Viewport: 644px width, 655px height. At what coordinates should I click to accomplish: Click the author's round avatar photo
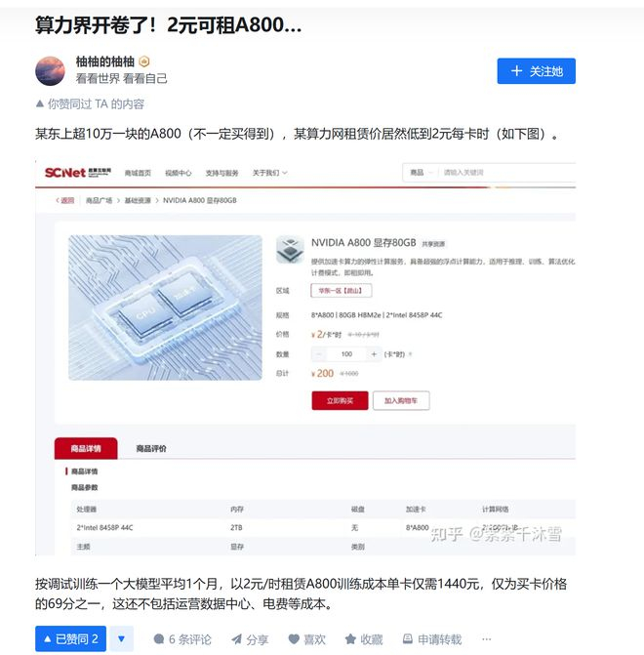coord(50,71)
